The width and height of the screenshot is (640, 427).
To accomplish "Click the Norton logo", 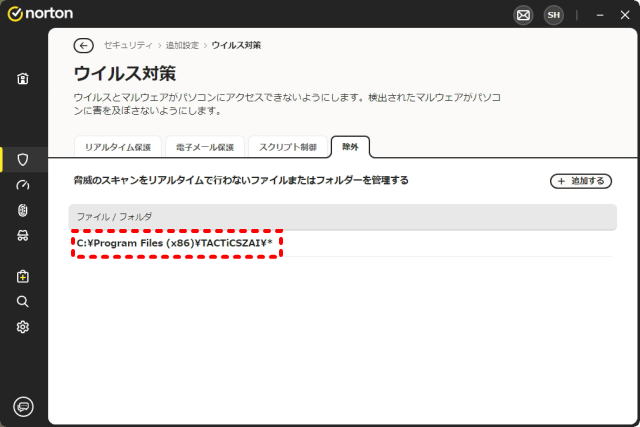I will click(40, 13).
